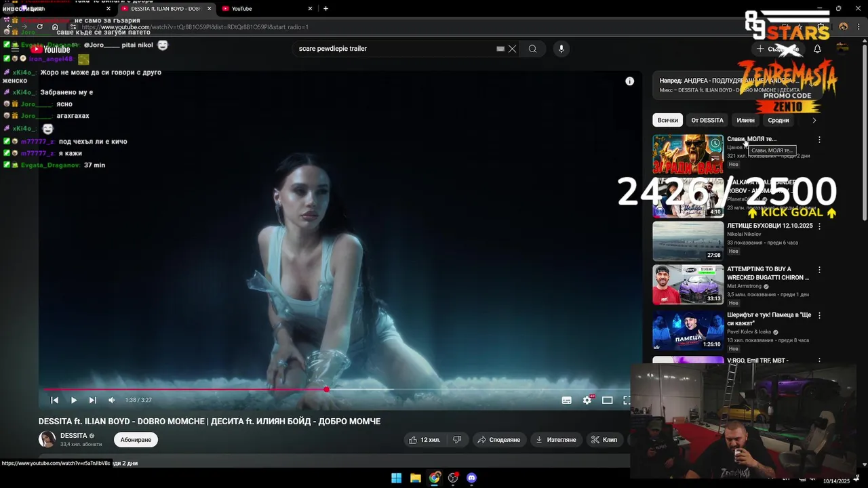Click the browser address bar URL
Image resolution: width=868 pixels, height=488 pixels.
click(195, 27)
